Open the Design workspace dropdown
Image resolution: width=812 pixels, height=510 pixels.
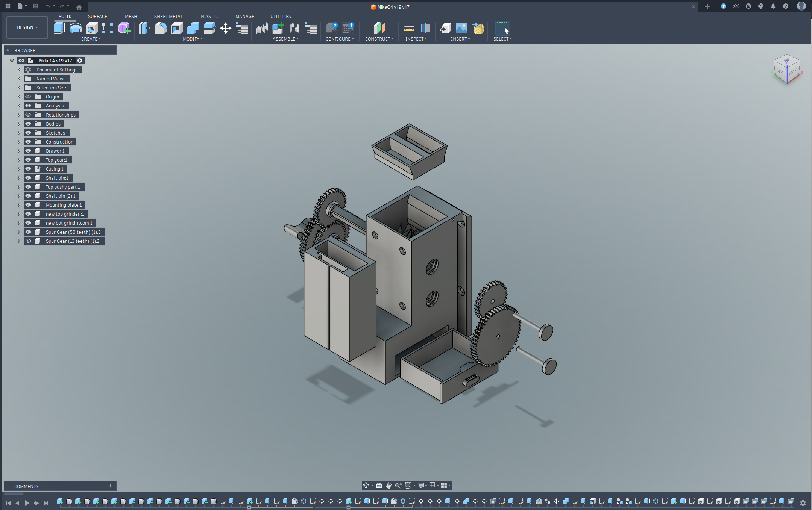click(x=27, y=27)
